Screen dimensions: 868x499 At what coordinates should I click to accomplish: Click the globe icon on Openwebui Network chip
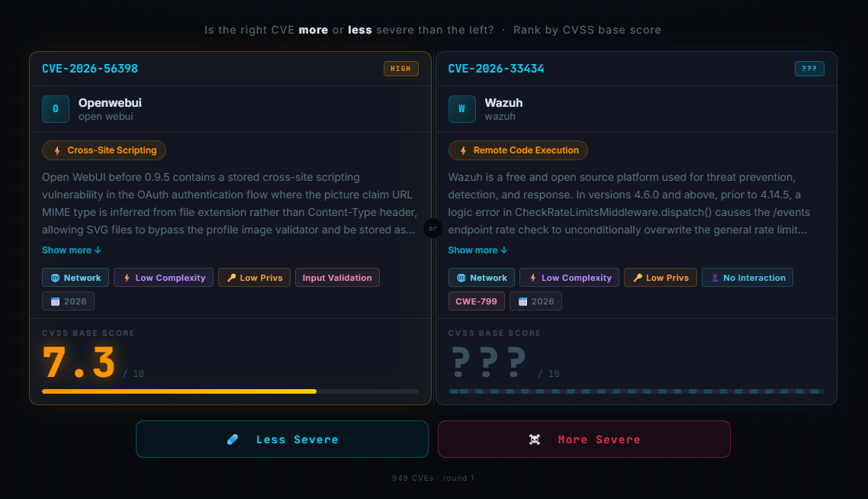click(56, 278)
